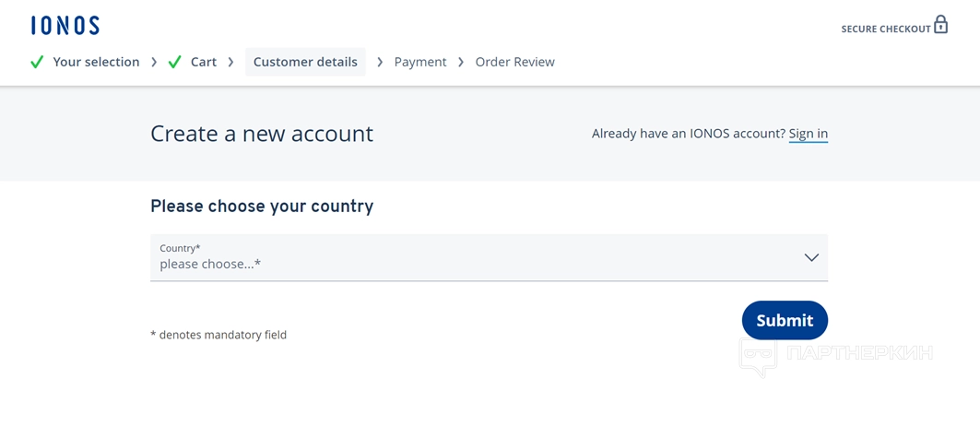Click the Create a new account heading
Image resolution: width=980 pixels, height=426 pixels.
point(262,134)
